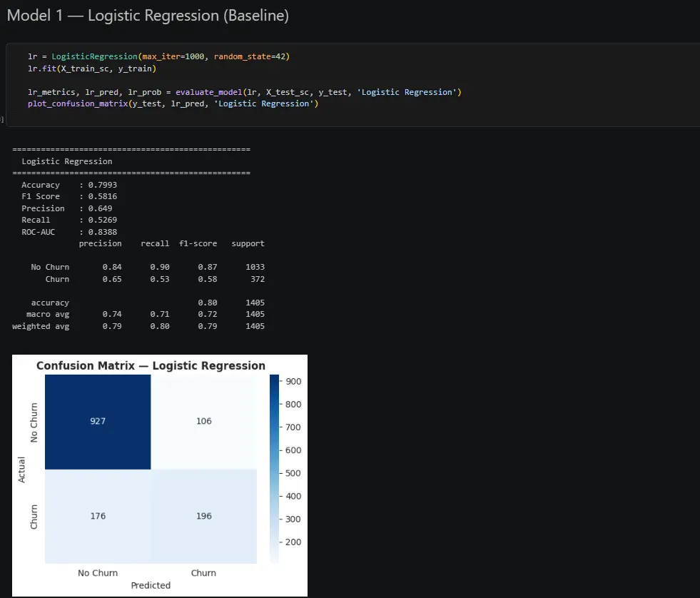Click the 176 false-negative cell in the confusion matrix
Image resolution: width=700 pixels, height=598 pixels.
(98, 516)
